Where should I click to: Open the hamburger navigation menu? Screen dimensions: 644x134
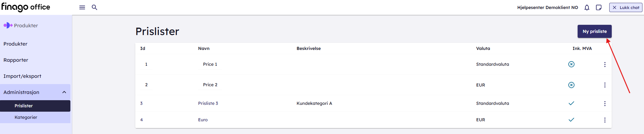82,7
